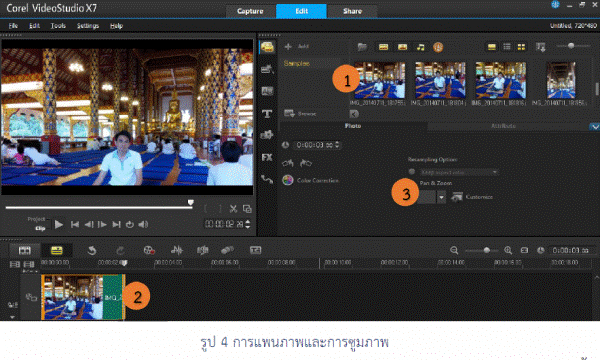Open Auto Music in the timeline toolbar
This screenshot has width=600, height=360.
click(202, 250)
